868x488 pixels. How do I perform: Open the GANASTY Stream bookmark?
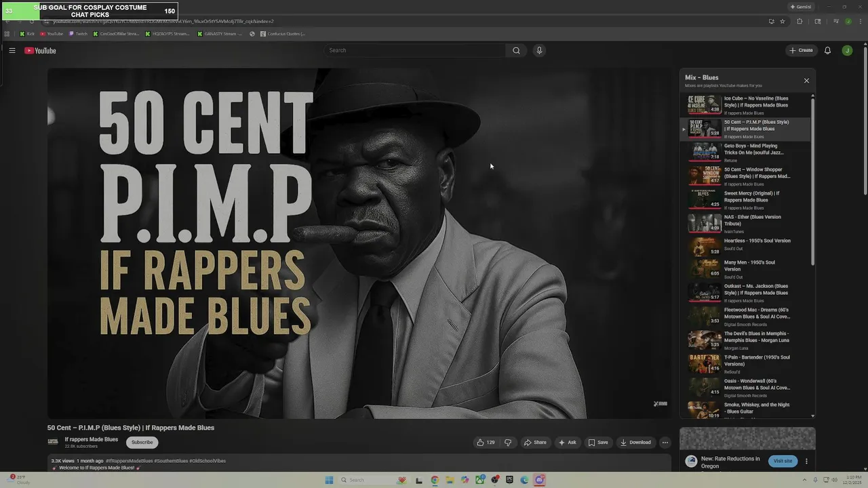[220, 33]
